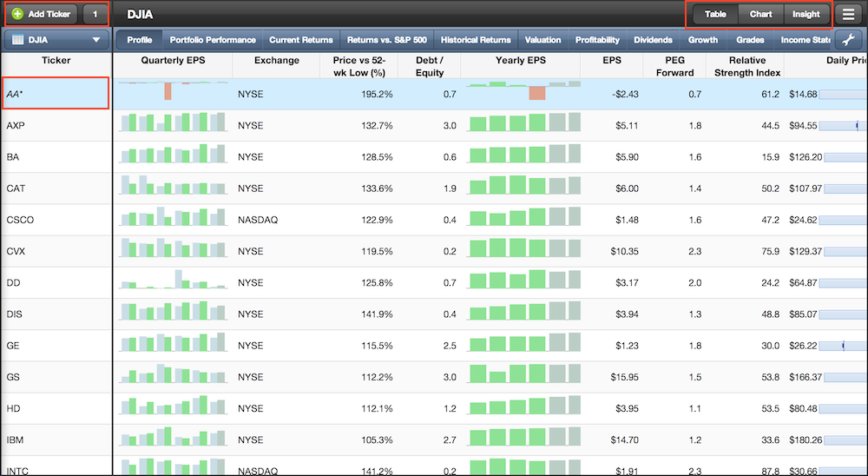The image size is (868, 476).
Task: Click the 195.2% price vs low cell
Action: [x=377, y=94]
